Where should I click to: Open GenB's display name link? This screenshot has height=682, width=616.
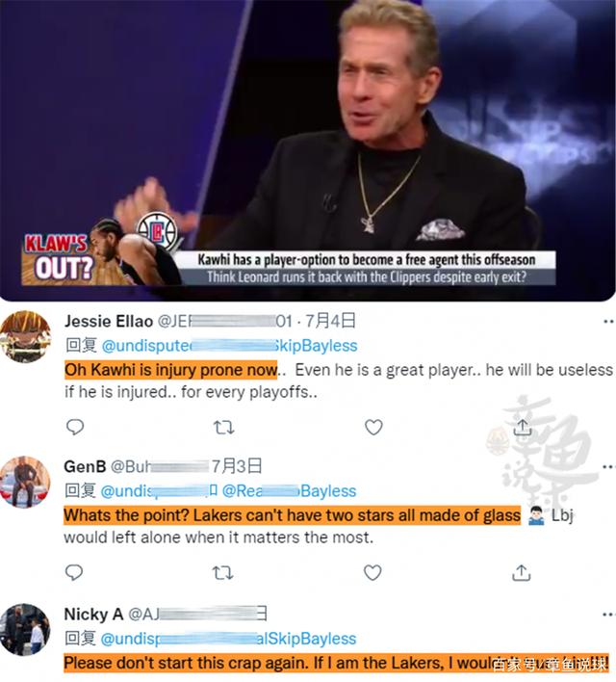coord(85,466)
